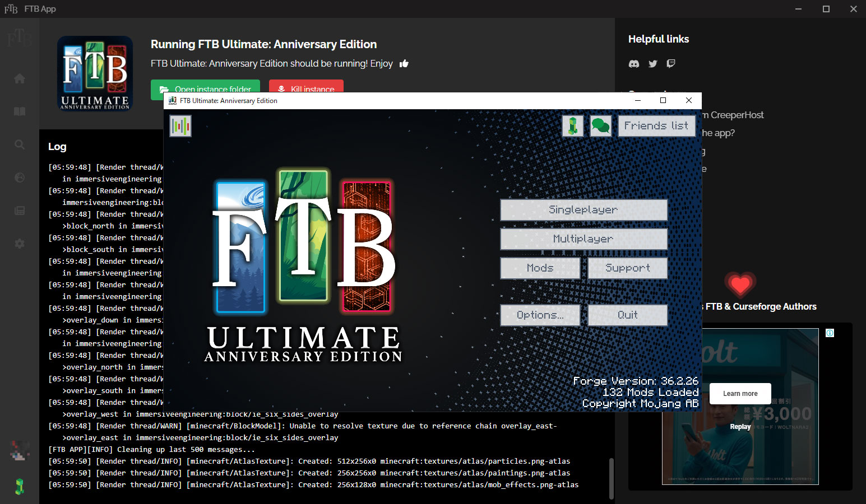Click the log line mentioning particles.png-atlas
The image size is (866, 504).
pyautogui.click(x=309, y=461)
